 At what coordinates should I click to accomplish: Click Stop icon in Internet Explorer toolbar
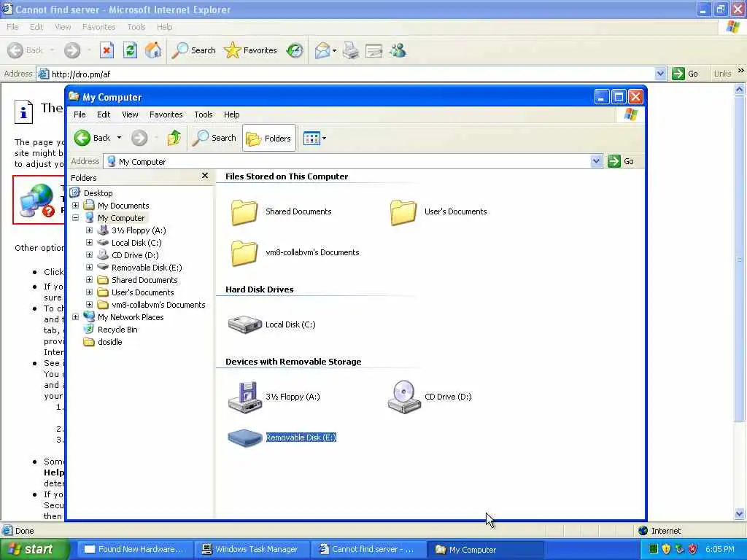click(x=107, y=50)
